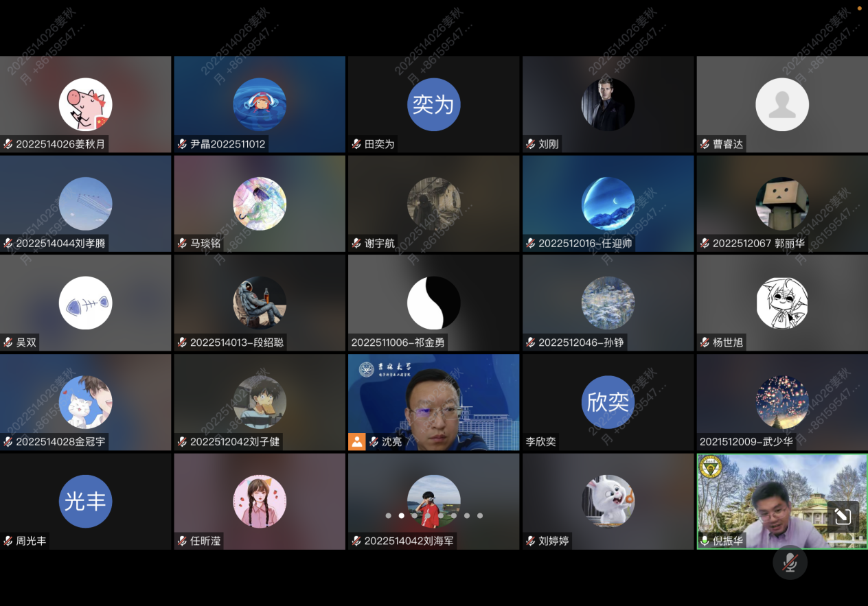Click the muted mic icon beside 刘刚
This screenshot has height=606, width=868.
(531, 144)
